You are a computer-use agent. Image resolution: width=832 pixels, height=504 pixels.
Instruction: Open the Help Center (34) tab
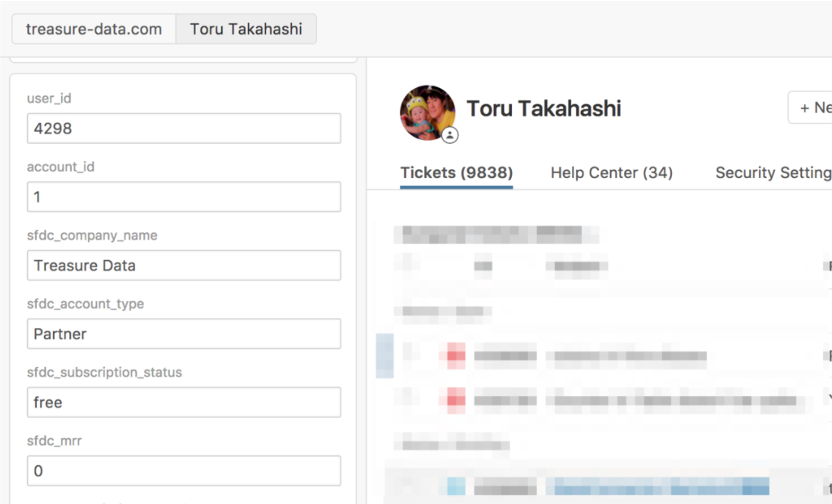click(612, 173)
